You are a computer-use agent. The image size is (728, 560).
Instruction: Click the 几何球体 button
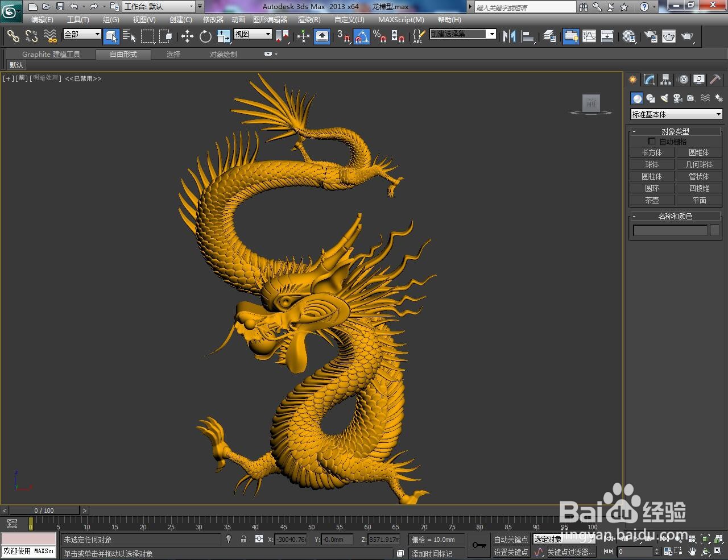699,164
